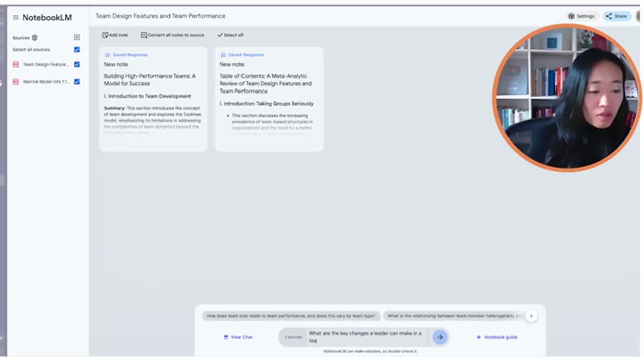Toggle the Select all sources checkbox
The width and height of the screenshot is (644, 362).
coord(77,50)
